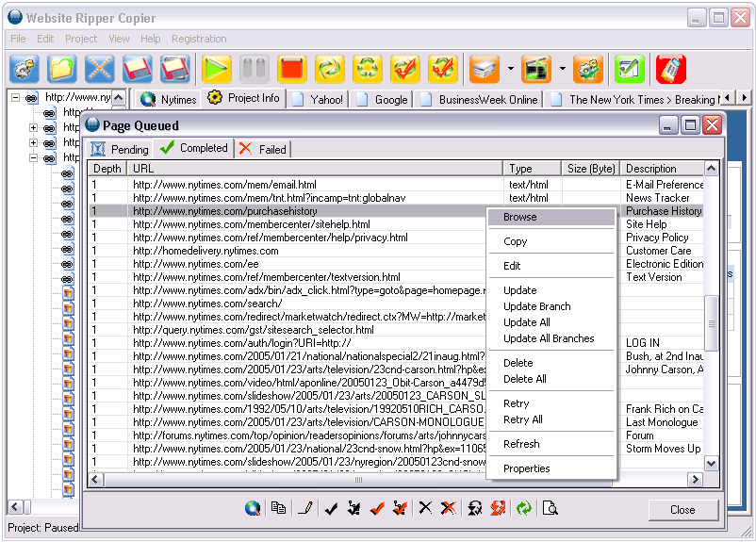Viewport: 756px width, 542px height.
Task: Click the black checkmark update icon
Action: [331, 508]
